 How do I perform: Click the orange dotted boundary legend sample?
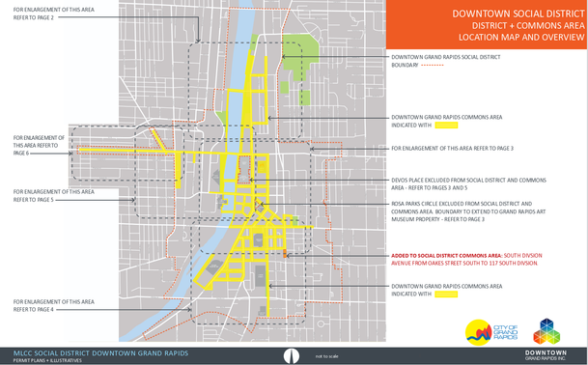point(433,66)
